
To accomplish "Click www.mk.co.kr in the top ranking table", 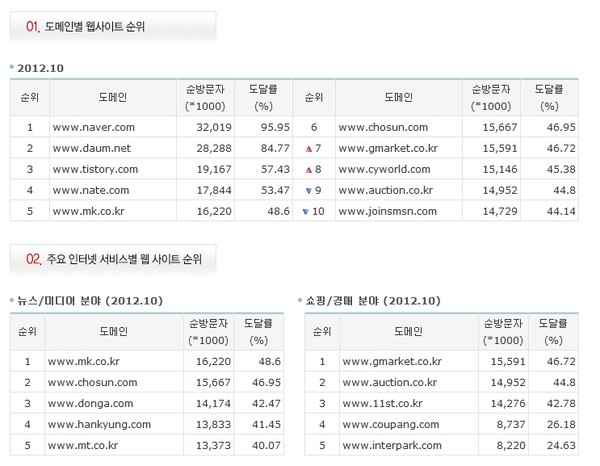I will [x=88, y=211].
